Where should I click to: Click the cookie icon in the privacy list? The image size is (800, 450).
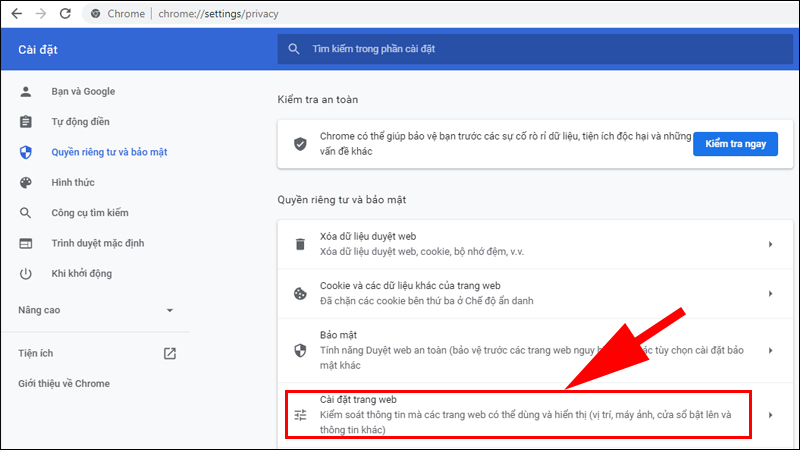tap(299, 294)
